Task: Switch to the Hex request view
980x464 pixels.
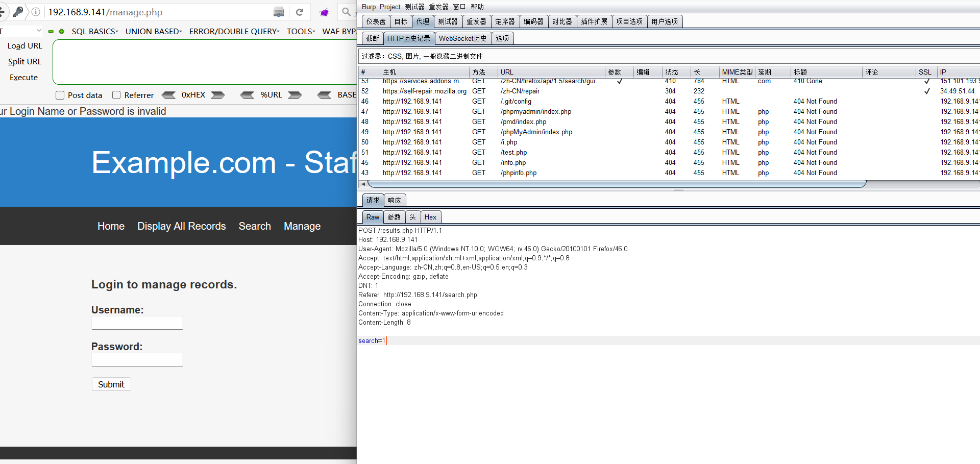Action: coord(430,217)
